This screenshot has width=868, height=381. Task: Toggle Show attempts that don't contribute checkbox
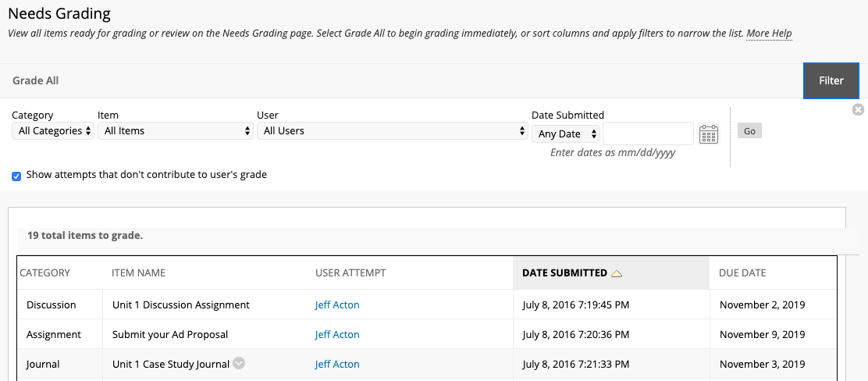[x=16, y=176]
